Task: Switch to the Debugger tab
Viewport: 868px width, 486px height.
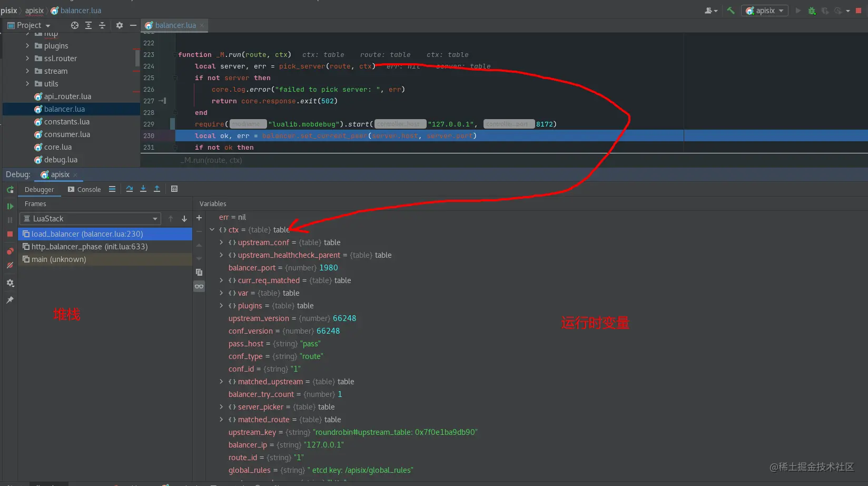Action: coord(39,189)
